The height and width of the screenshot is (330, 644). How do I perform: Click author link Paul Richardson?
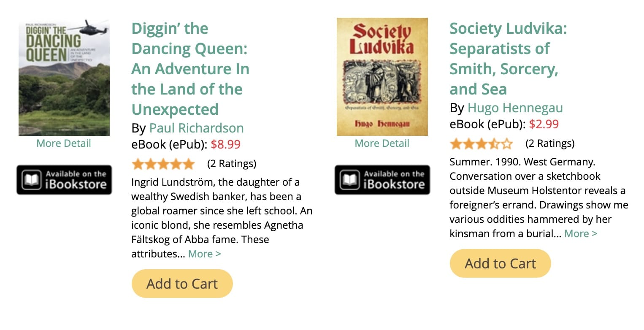point(197,128)
